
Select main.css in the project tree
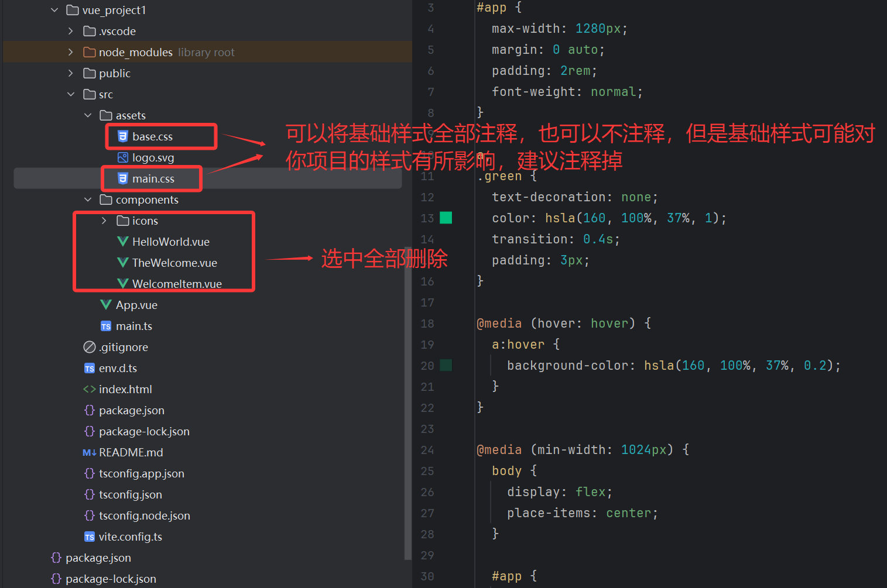coord(153,178)
